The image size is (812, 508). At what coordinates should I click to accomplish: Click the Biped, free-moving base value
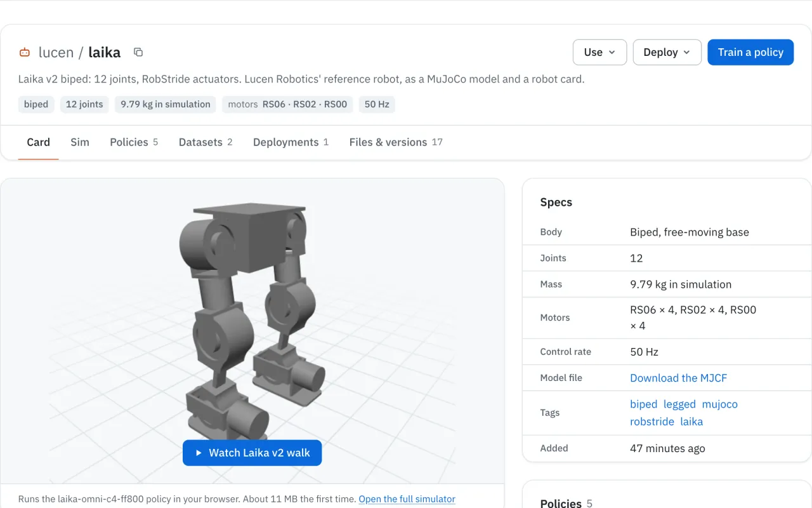(690, 232)
